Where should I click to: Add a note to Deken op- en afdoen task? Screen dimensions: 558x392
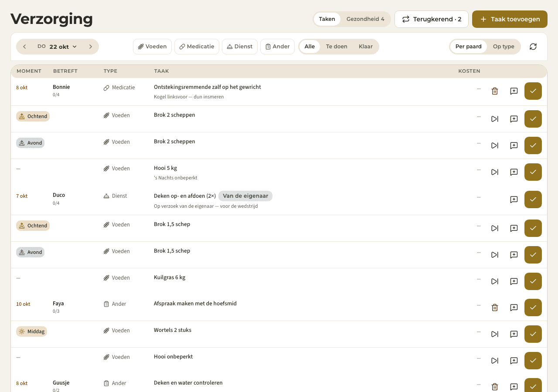pos(514,199)
